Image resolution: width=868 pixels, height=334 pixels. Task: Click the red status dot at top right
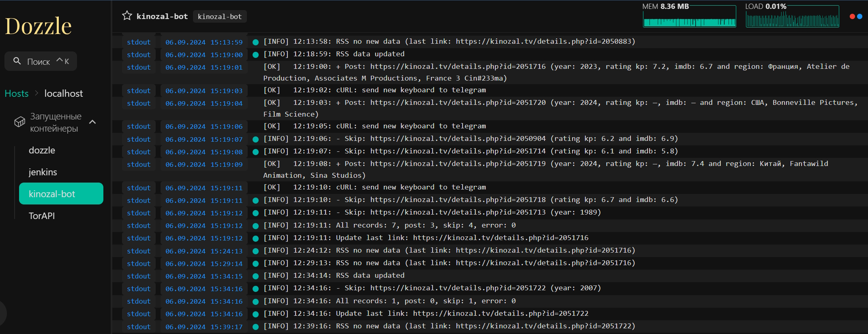pos(852,17)
